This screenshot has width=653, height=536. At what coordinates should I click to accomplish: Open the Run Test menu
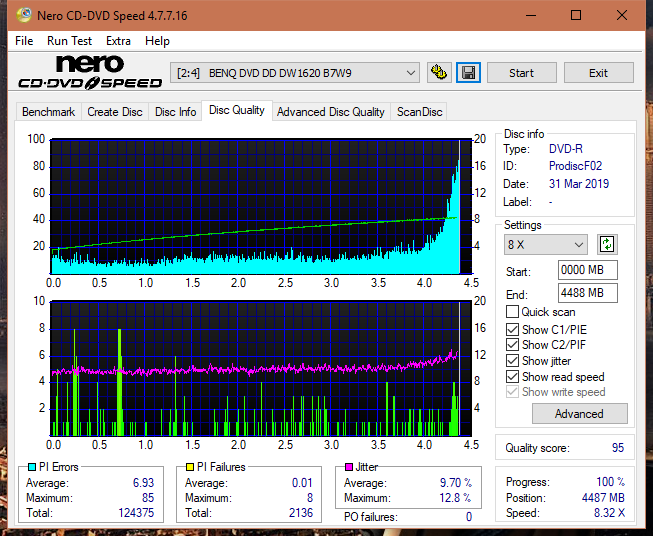click(69, 41)
